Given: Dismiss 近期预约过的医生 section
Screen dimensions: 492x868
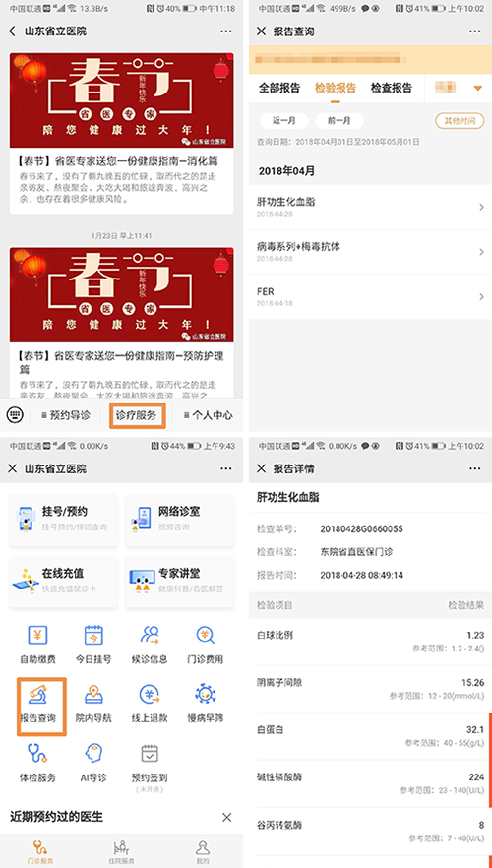Looking at the screenshot, I should tap(226, 817).
